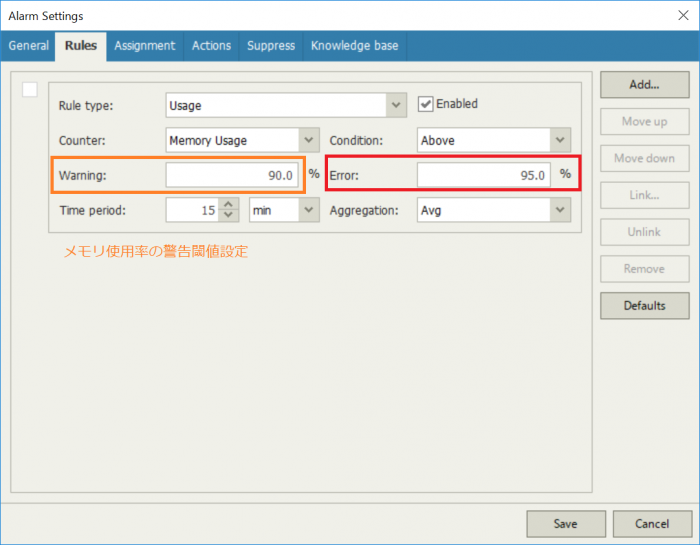Open the Counter Memory Usage dropdown
This screenshot has height=545, width=700.
(308, 140)
